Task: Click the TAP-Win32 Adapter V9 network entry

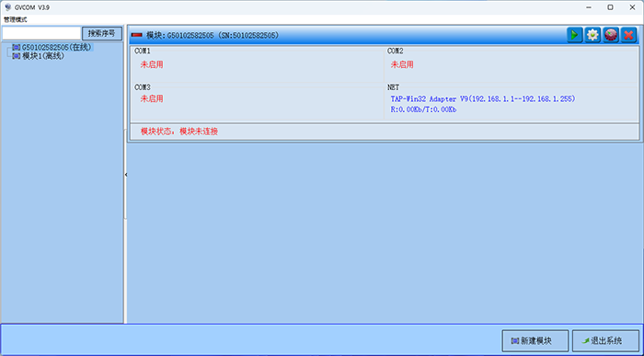Action: click(483, 99)
